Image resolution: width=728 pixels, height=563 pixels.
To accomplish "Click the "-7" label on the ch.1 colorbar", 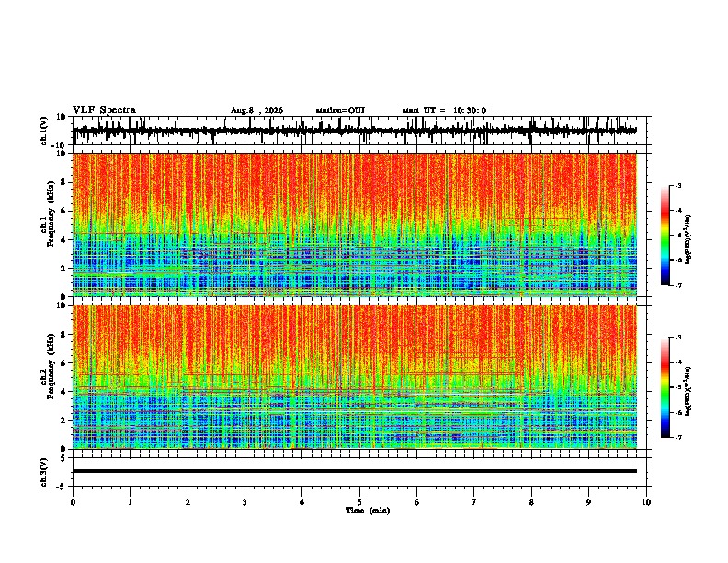I will [x=678, y=285].
